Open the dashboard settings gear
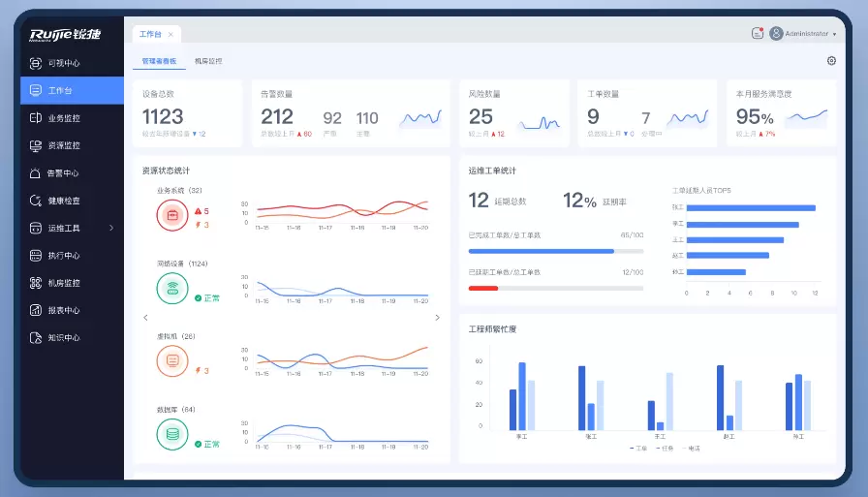Image resolution: width=868 pixels, height=497 pixels. [831, 61]
